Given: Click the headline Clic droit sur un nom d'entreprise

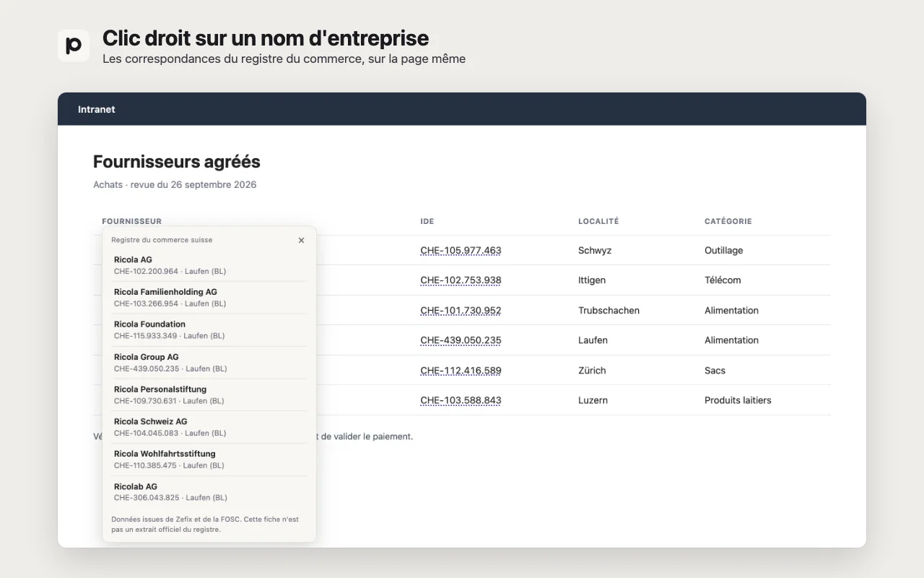Looking at the screenshot, I should coord(266,38).
